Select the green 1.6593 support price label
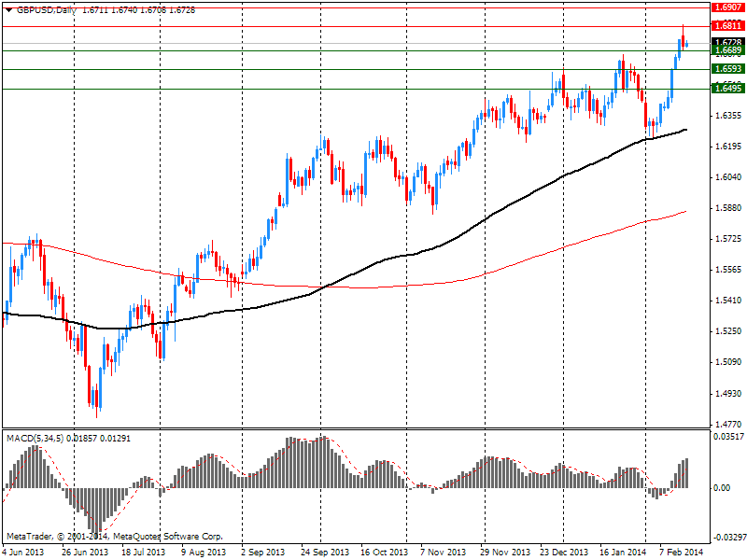The width and height of the screenshot is (747, 560). point(726,69)
